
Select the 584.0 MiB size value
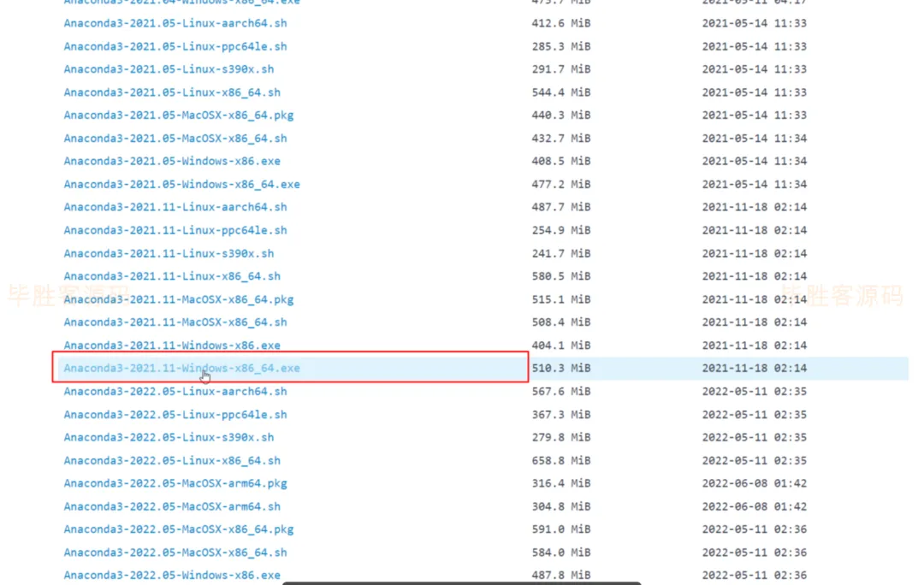click(561, 552)
